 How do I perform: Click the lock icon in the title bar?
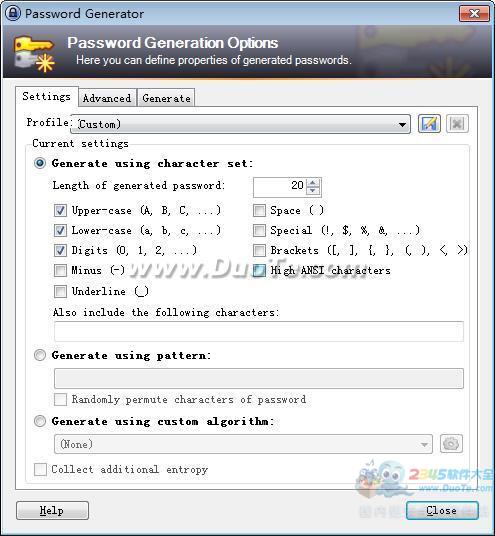coord(13,13)
